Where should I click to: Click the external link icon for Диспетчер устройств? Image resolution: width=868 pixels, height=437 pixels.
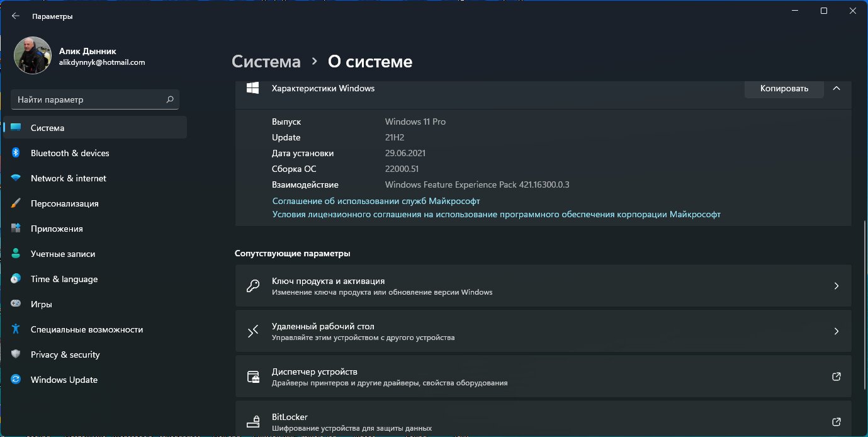[x=836, y=377]
